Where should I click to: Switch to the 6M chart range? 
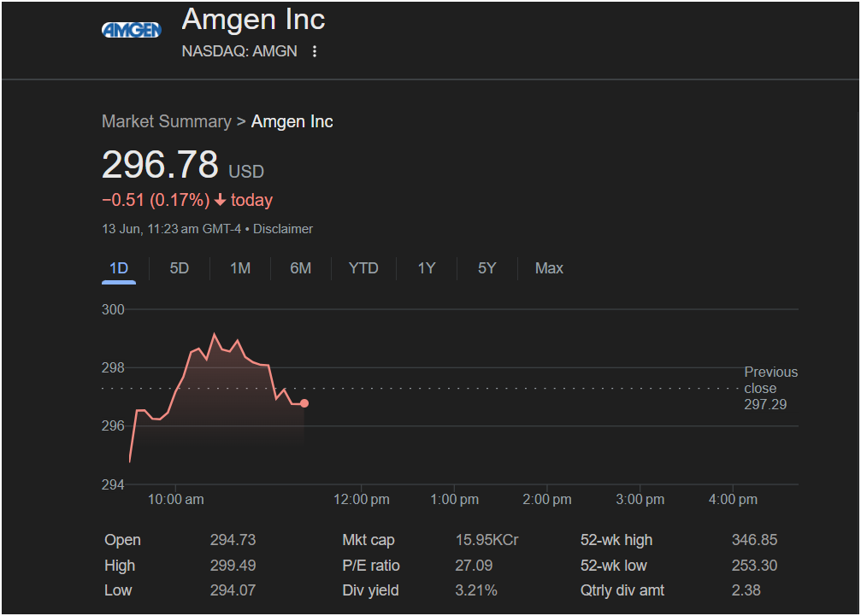tap(300, 268)
